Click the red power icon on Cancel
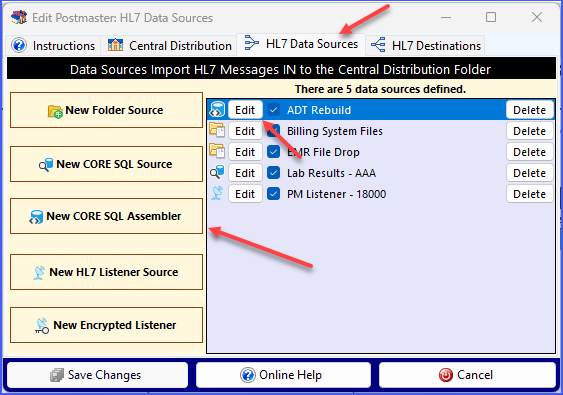Viewport: 563px width, 395px height. click(x=446, y=375)
